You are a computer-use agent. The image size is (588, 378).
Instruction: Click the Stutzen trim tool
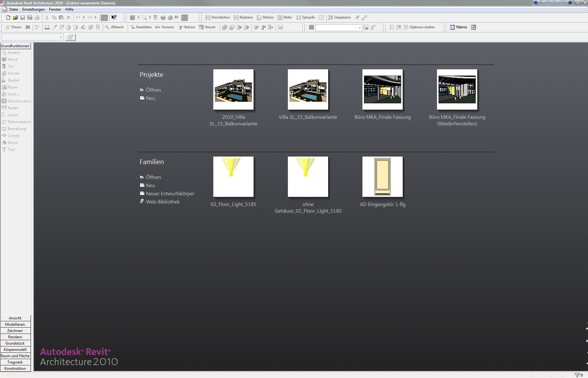point(187,27)
